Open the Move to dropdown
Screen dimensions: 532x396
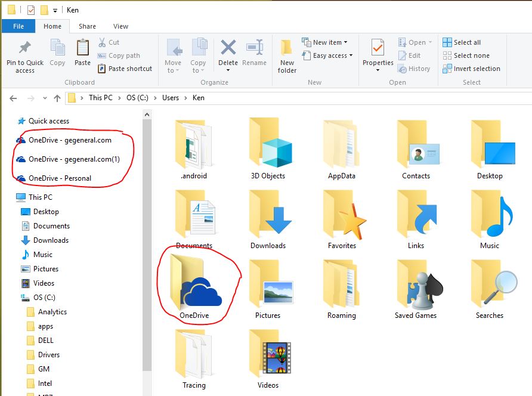(173, 55)
